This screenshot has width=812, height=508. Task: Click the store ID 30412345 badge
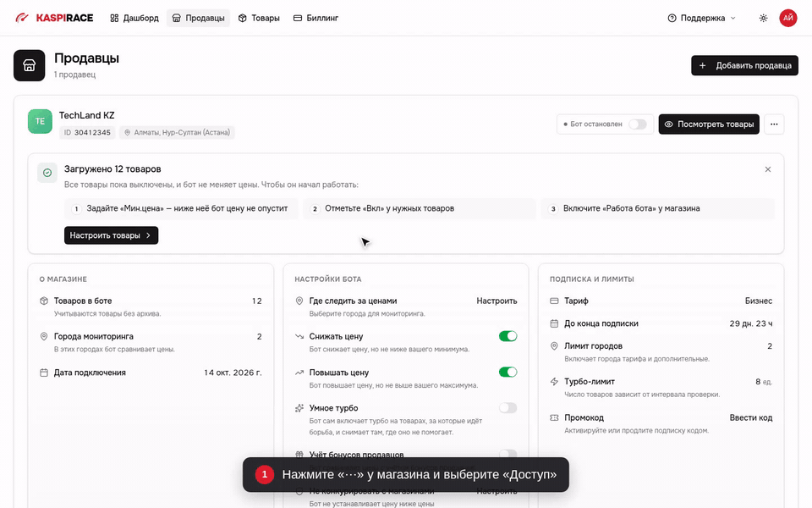87,133
